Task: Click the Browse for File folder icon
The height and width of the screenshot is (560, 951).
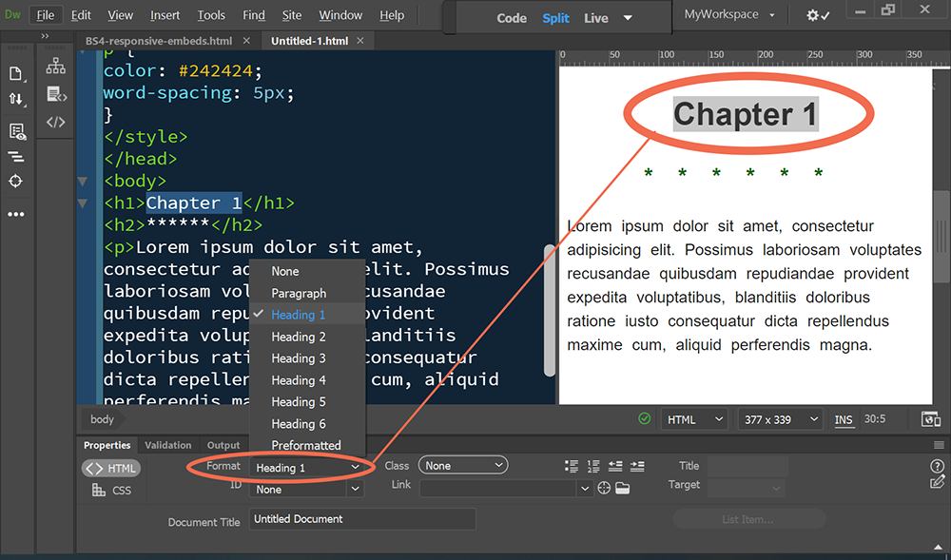Action: click(x=622, y=489)
